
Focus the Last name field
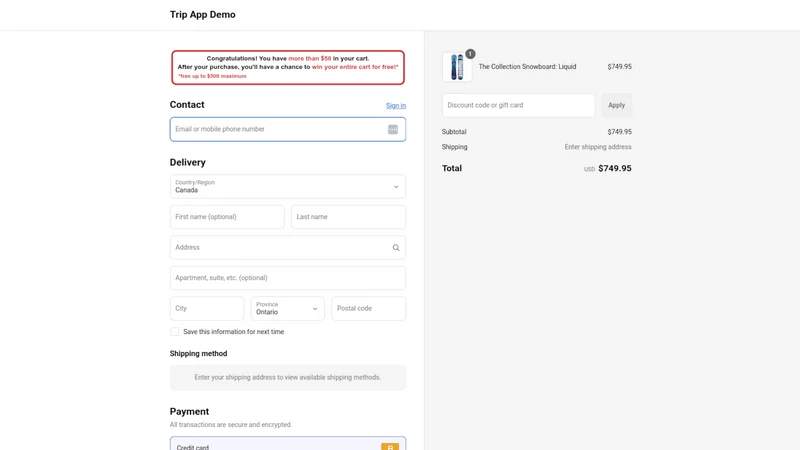[348, 217]
